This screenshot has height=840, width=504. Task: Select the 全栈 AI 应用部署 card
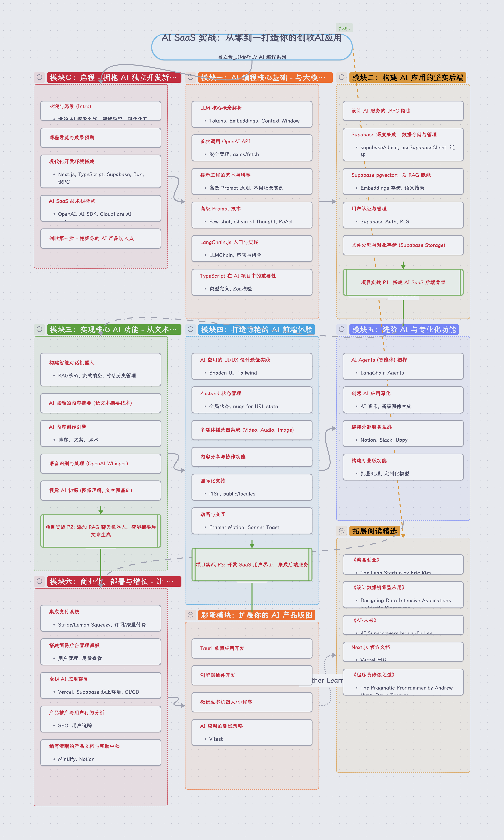(100, 685)
